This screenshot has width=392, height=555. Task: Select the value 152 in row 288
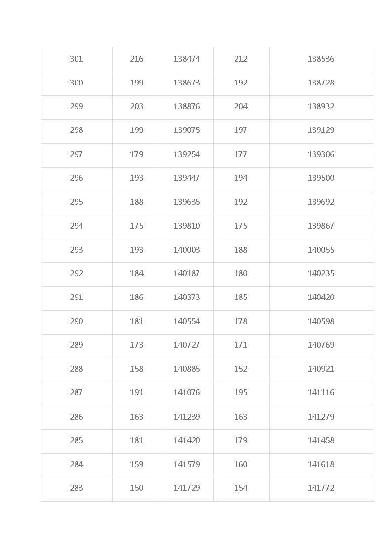(x=241, y=369)
